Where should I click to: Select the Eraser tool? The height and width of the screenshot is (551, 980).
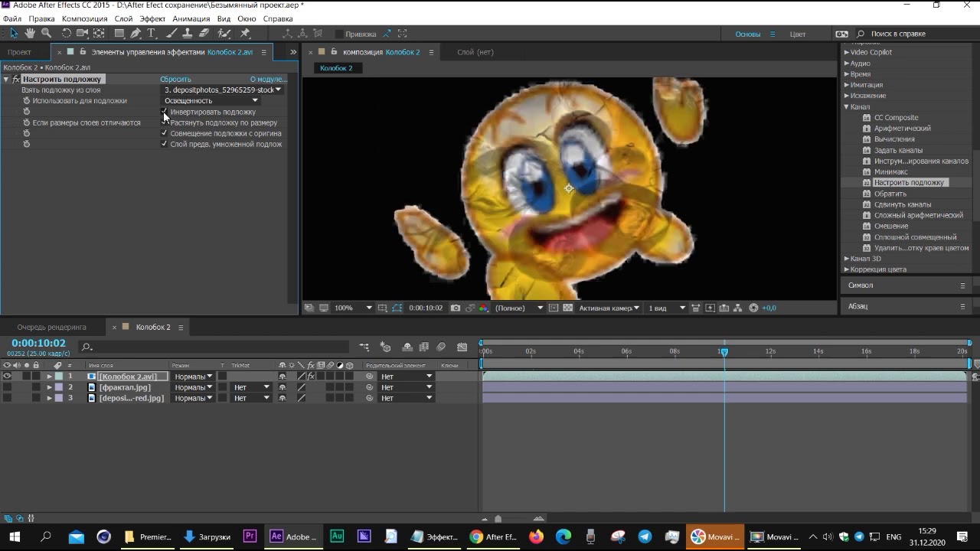click(204, 34)
